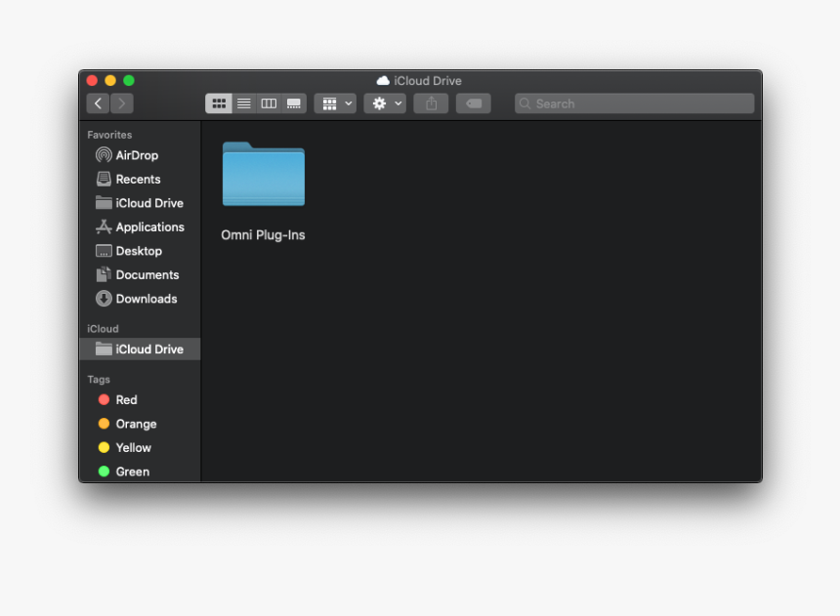Viewport: 840px width, 616px height.
Task: Switch to list view
Action: (x=244, y=103)
